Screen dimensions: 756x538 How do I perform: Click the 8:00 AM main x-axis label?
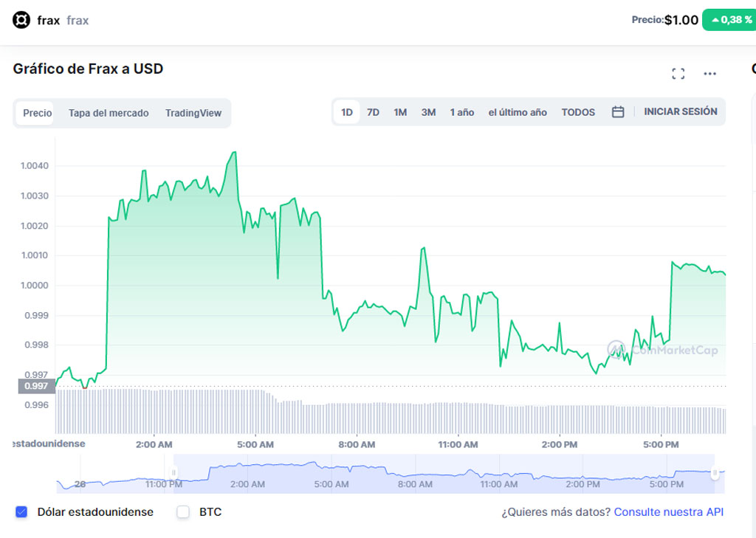(357, 444)
